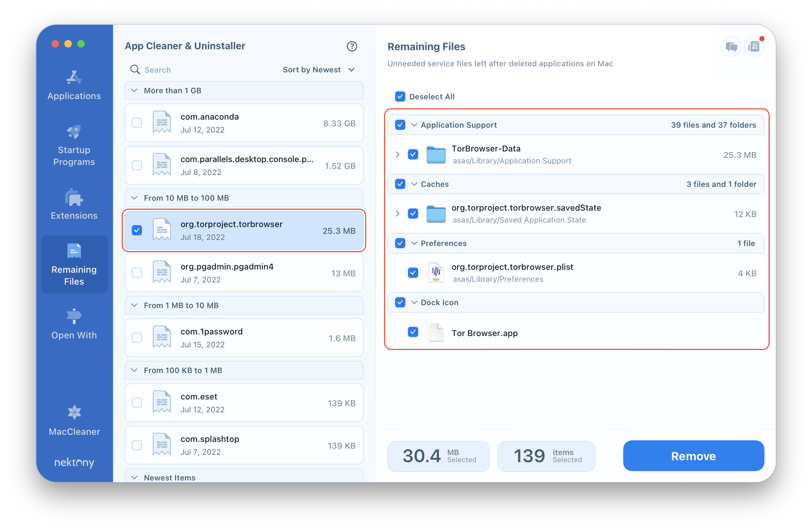Image resolution: width=812 pixels, height=530 pixels.
Task: Toggle checkbox for org.torproject.torbrowser
Action: (137, 230)
